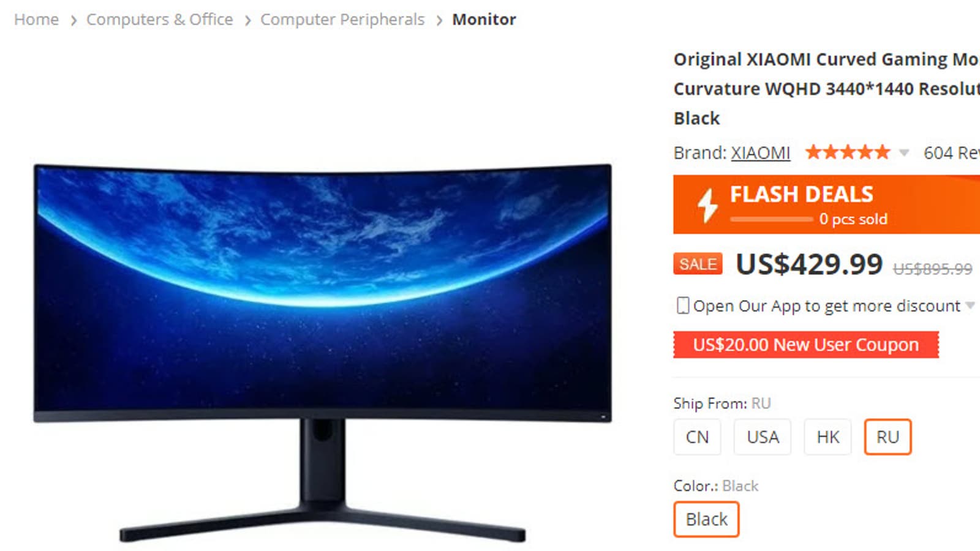This screenshot has height=551, width=980.
Task: Click the curved monitor product image
Action: 322,353
